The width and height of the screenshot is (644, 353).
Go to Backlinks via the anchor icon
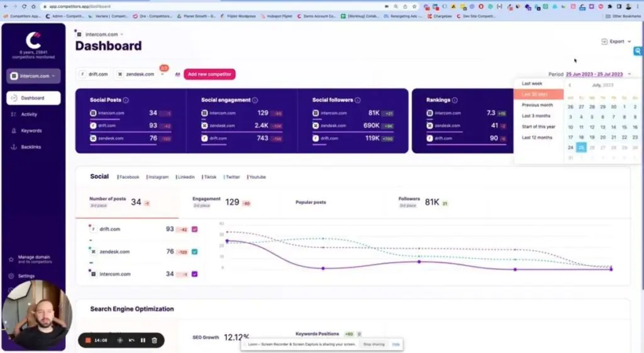(14, 147)
